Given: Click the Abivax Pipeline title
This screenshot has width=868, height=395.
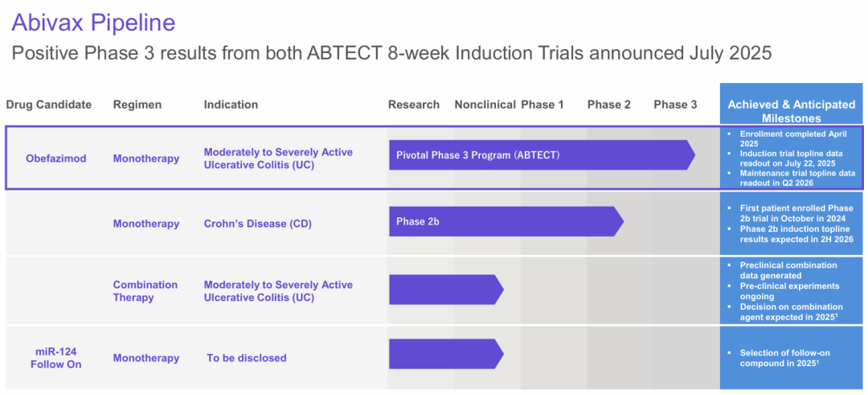Looking at the screenshot, I should pyautogui.click(x=93, y=23).
